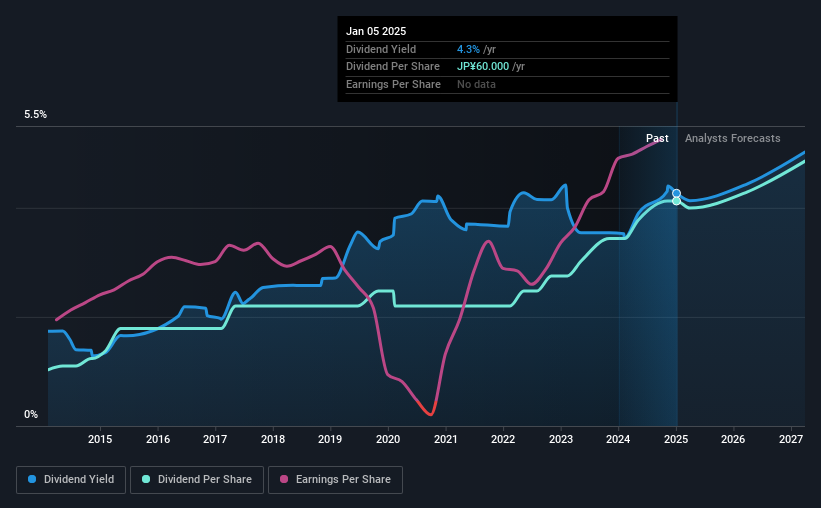Click the 2021 x-axis label

tap(446, 439)
